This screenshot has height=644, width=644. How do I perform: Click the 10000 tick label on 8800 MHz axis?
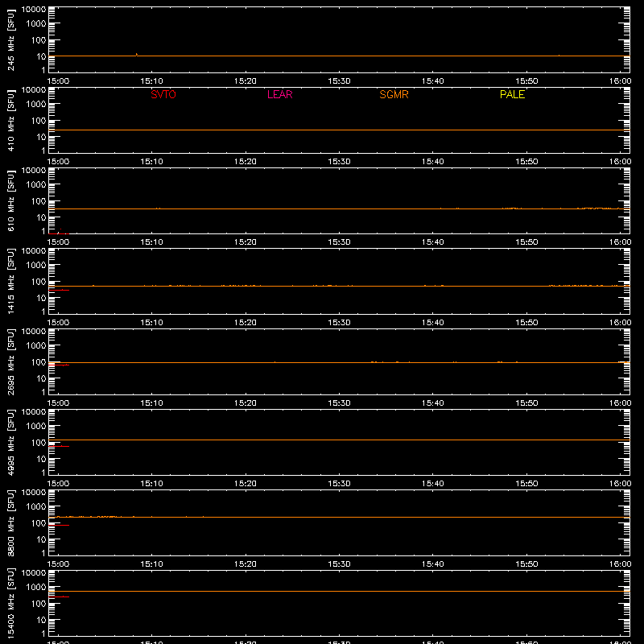34,493
